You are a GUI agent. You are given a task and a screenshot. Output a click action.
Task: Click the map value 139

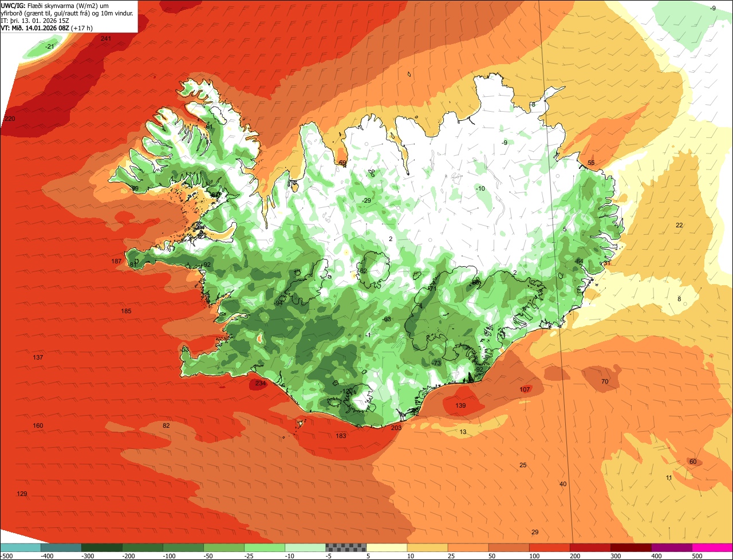click(460, 405)
